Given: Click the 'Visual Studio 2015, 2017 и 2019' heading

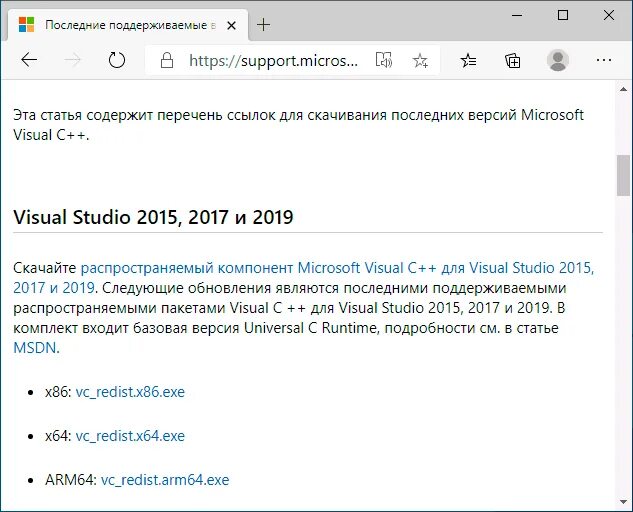Looking at the screenshot, I should coord(153,217).
